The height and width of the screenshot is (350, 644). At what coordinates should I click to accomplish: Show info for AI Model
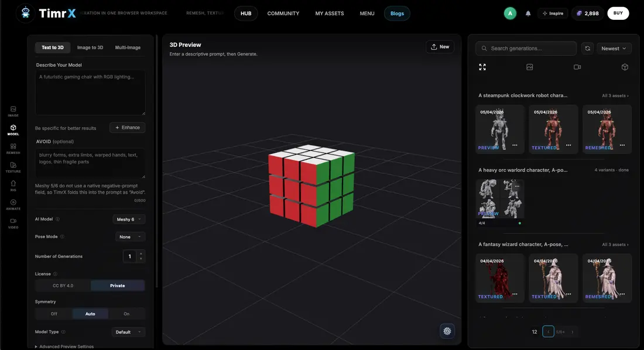[57, 219]
